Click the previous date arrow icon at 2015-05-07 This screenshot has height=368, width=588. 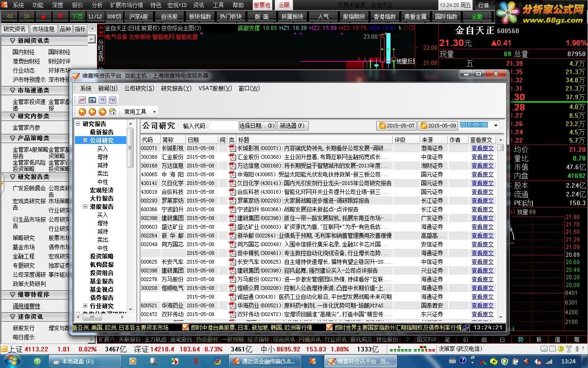(382, 126)
